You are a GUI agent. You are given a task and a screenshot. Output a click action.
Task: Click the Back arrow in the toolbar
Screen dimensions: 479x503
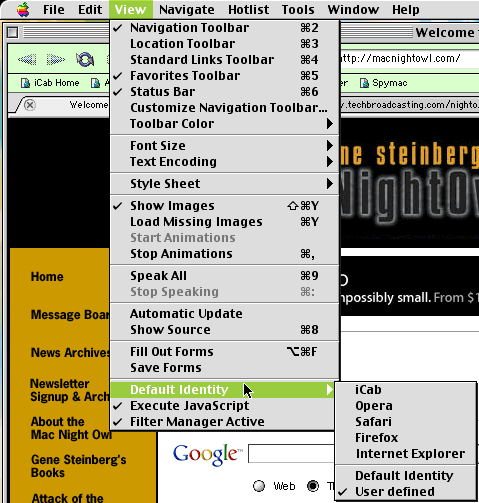click(x=27, y=60)
